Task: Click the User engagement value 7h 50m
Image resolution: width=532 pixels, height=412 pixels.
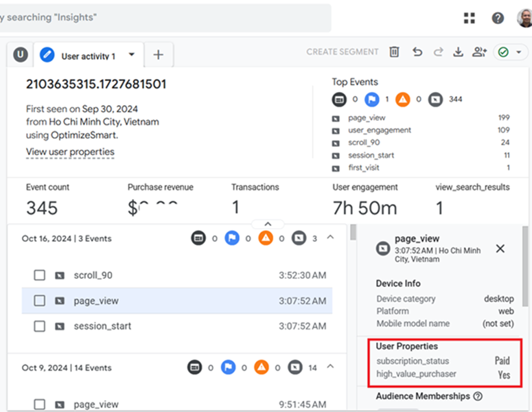Action: click(x=365, y=208)
